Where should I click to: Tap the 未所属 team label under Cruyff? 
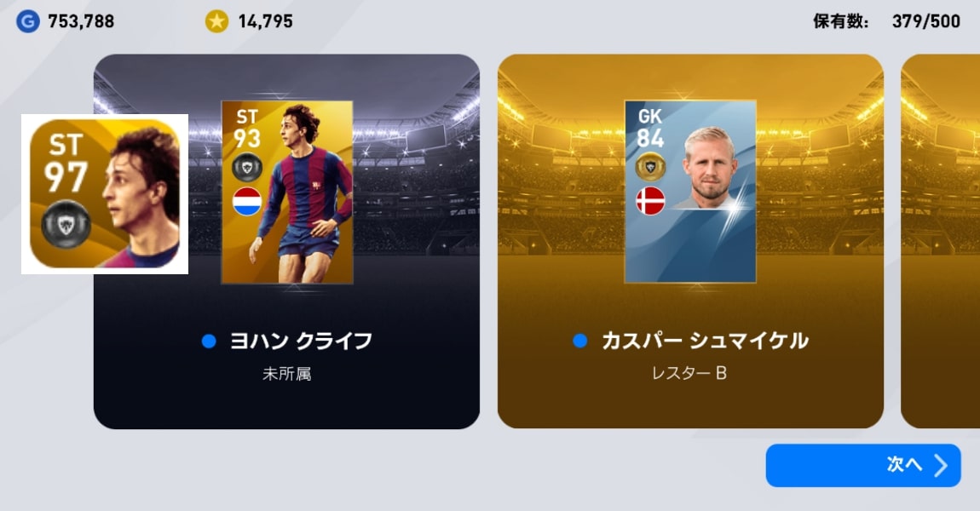pos(287,374)
